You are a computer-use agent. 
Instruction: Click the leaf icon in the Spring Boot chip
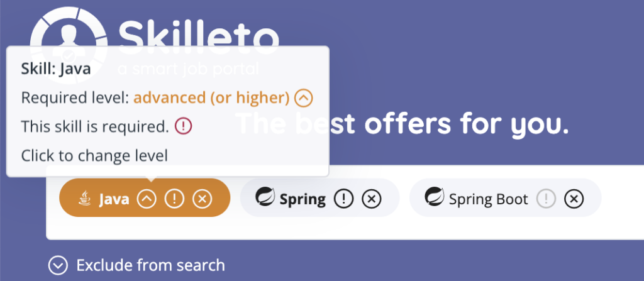pos(433,198)
